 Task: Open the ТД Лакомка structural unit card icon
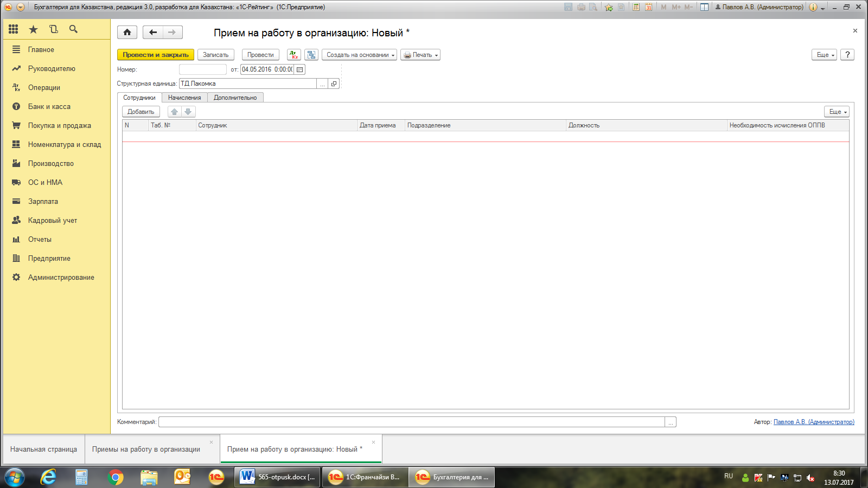(x=334, y=84)
